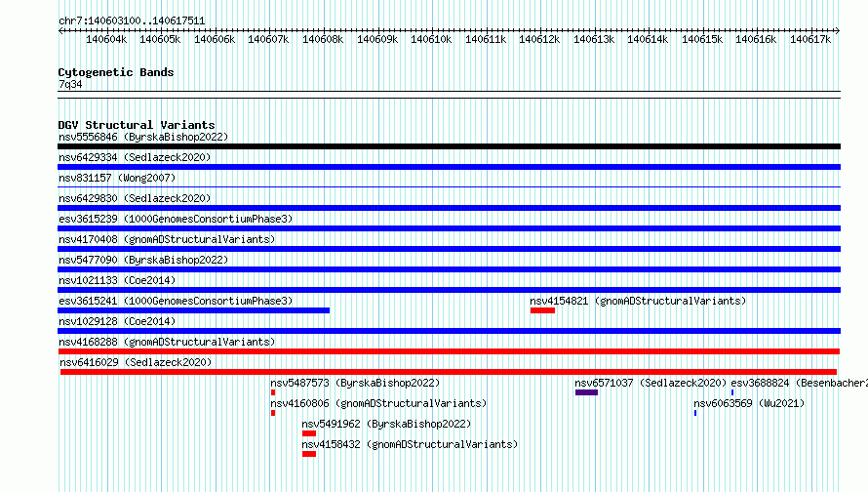Click the blue nsv6429334 variant bar
This screenshot has width=868, height=492.
click(x=449, y=167)
